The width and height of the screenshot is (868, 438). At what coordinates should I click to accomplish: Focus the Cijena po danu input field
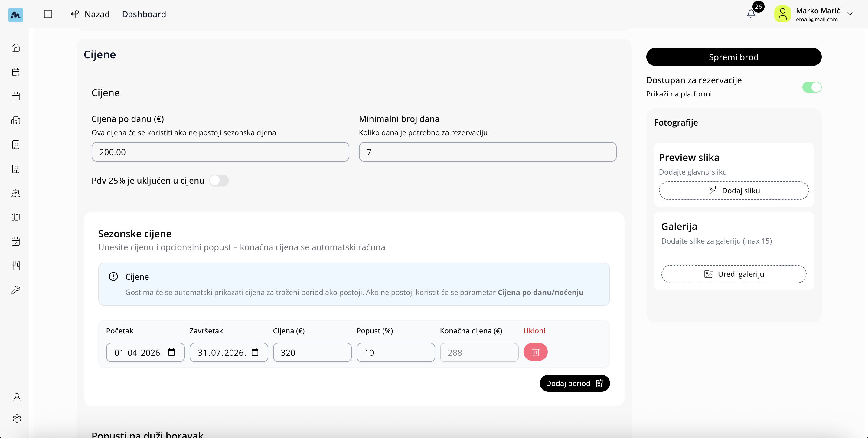(x=220, y=152)
